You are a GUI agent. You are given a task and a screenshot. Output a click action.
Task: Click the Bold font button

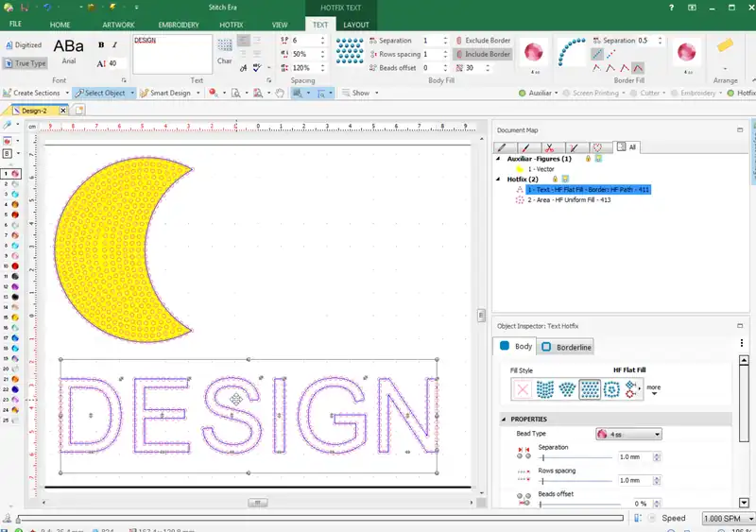[x=102, y=44]
